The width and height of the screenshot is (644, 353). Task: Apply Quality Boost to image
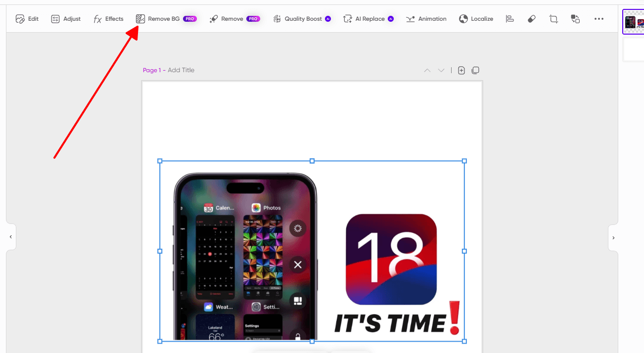(x=302, y=19)
